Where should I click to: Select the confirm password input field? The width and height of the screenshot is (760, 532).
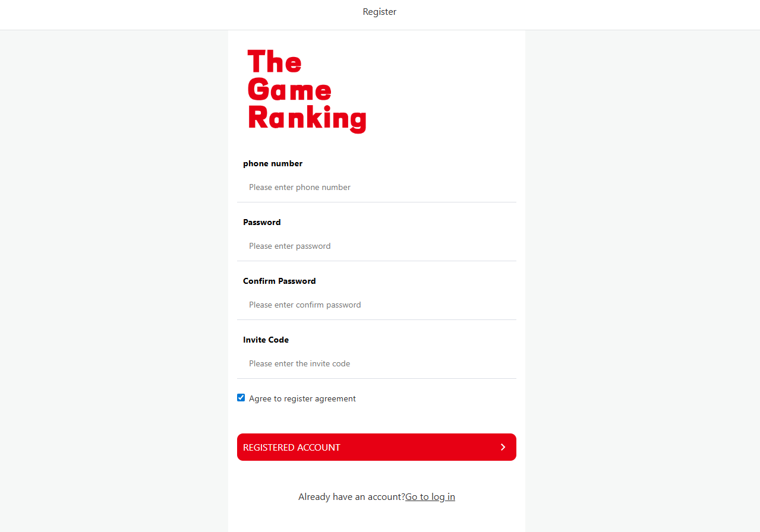click(x=376, y=305)
